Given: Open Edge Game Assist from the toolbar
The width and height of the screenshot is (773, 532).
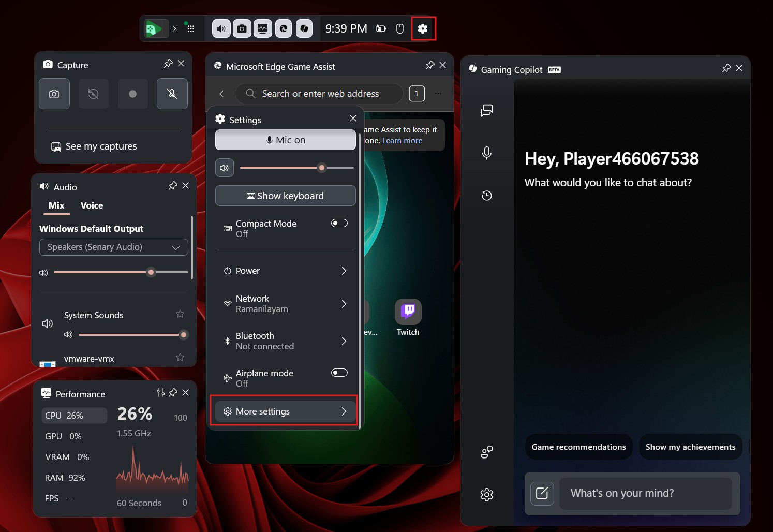Looking at the screenshot, I should click(283, 28).
